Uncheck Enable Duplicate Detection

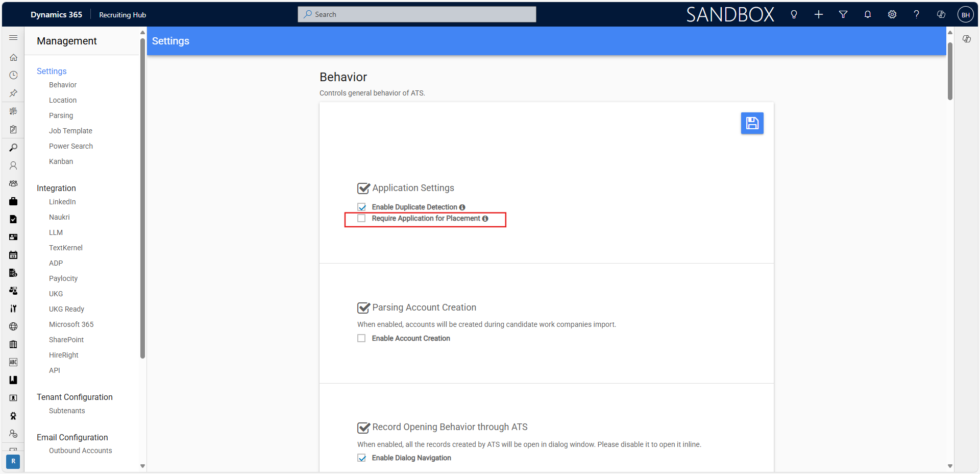[x=362, y=207]
